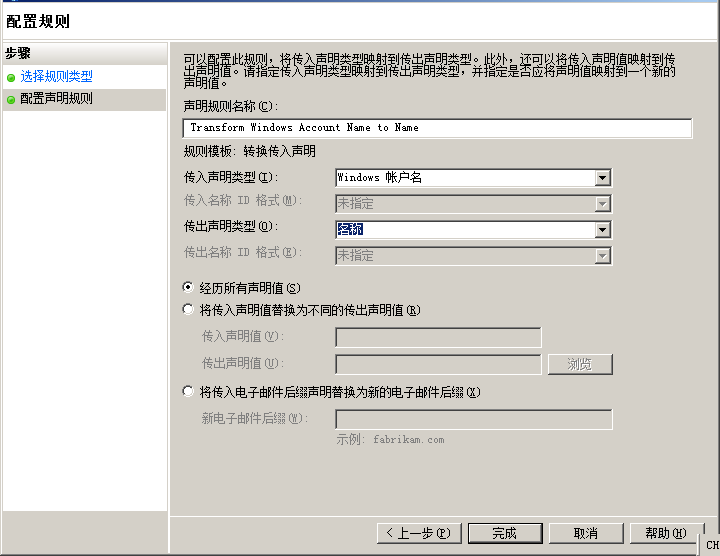Click the 配置规则 heading
The height and width of the screenshot is (556, 720).
[38, 22]
